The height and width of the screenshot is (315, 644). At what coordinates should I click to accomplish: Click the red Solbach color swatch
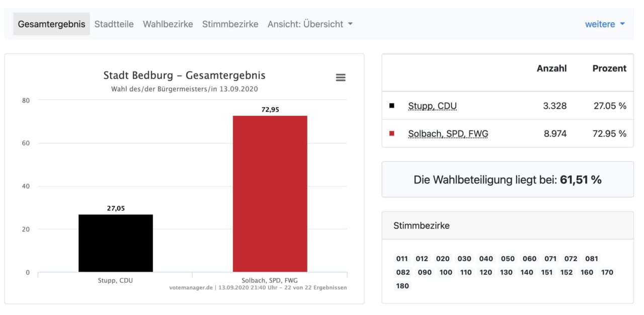(x=392, y=133)
